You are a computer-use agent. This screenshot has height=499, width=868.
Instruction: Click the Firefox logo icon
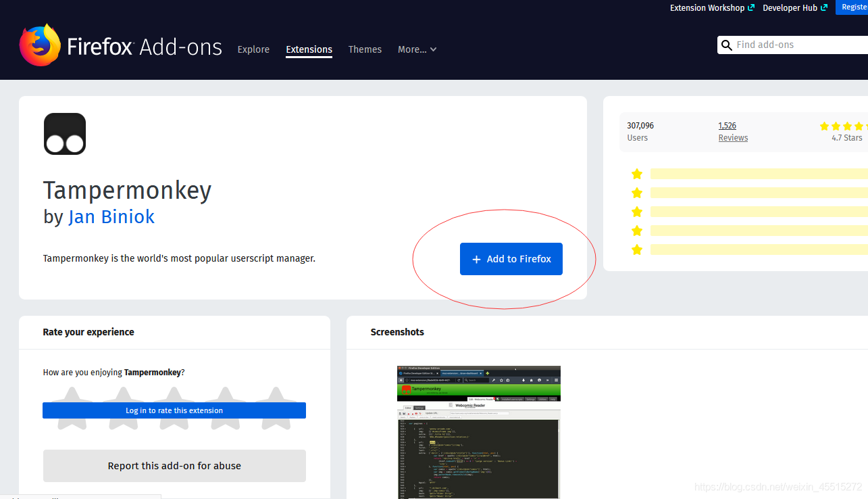click(40, 45)
